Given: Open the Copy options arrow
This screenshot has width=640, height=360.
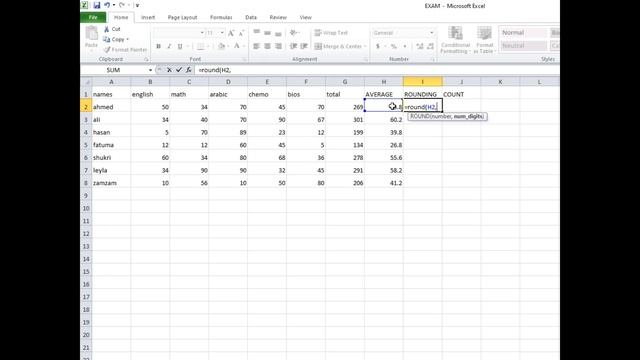Looking at the screenshot, I should click(127, 40).
